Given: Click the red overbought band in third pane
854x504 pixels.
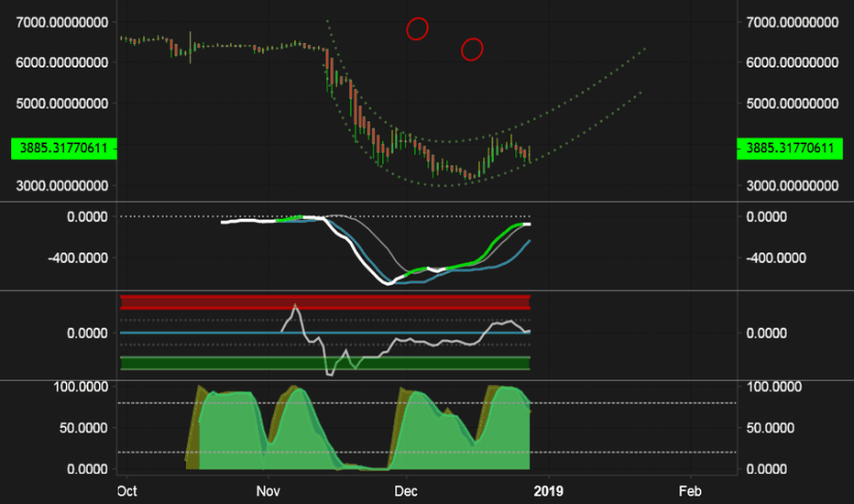Looking at the screenshot, I should (325, 302).
